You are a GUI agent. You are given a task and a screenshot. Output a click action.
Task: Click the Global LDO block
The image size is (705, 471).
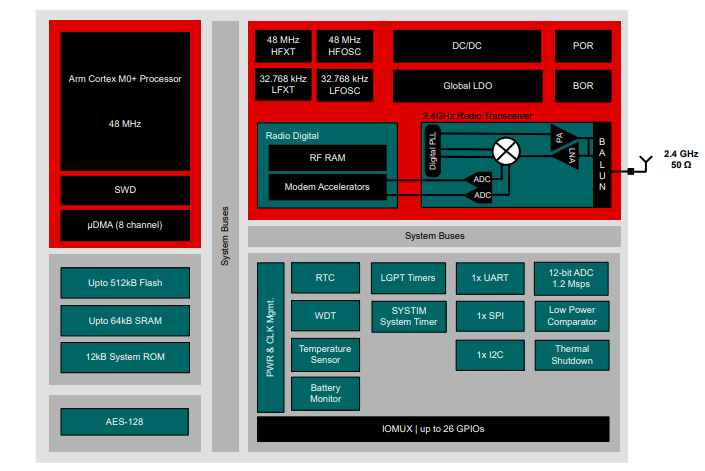468,86
